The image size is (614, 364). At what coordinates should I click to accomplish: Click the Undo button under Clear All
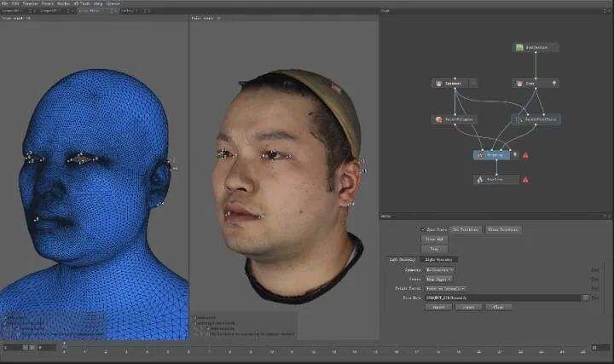434,249
